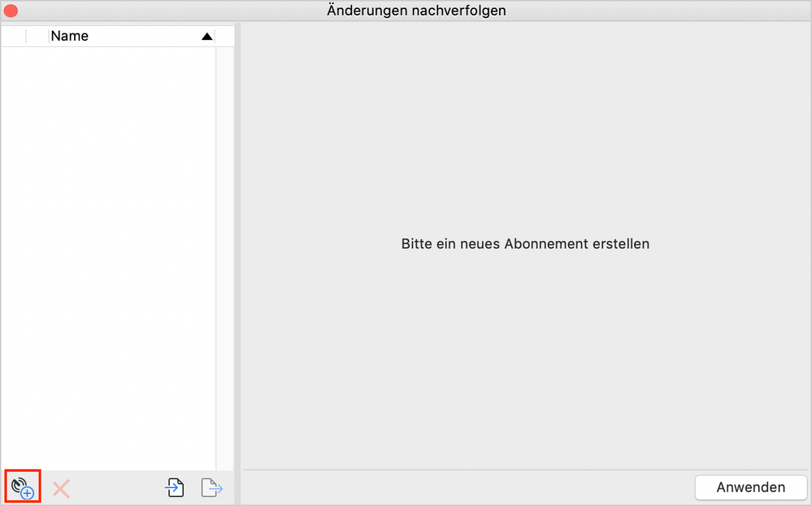Export subscriptions using the outgoing document icon

(x=212, y=488)
